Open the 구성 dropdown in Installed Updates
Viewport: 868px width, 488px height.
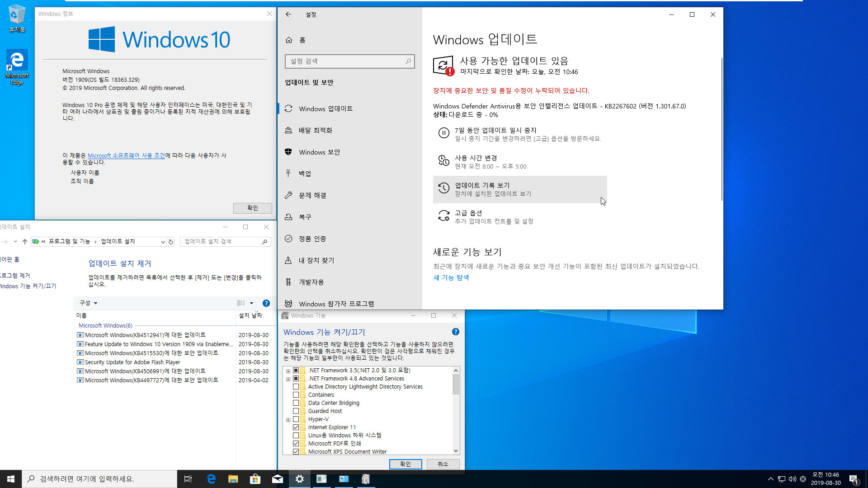pos(89,303)
